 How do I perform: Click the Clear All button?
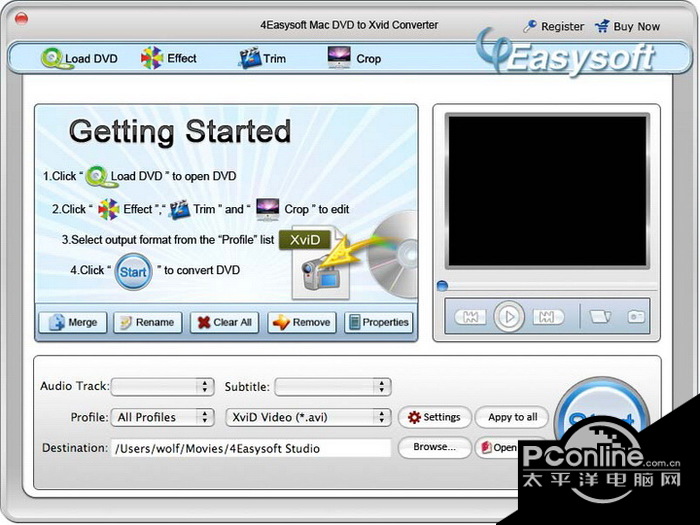[225, 322]
